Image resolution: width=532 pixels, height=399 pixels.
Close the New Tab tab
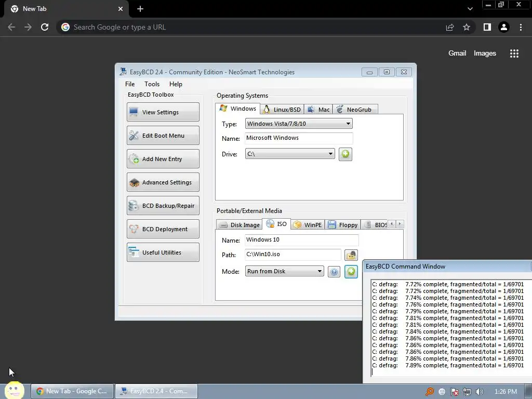[x=121, y=9]
